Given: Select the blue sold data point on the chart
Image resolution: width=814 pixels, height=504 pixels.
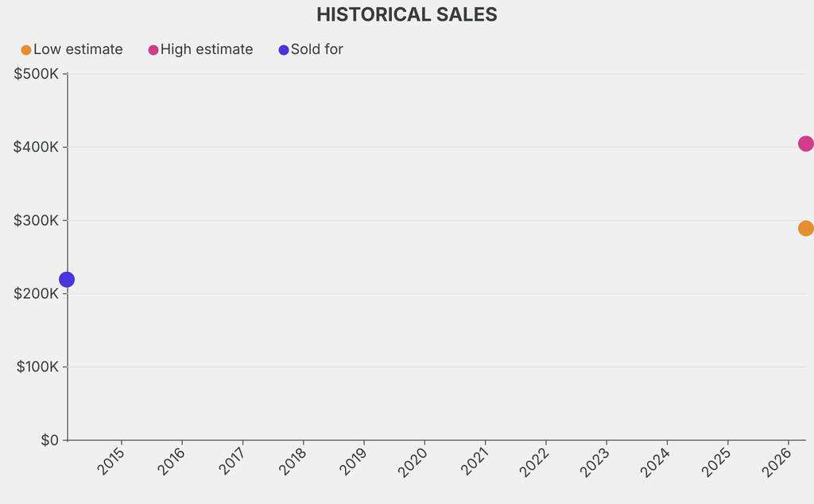Looking at the screenshot, I should click(x=67, y=279).
